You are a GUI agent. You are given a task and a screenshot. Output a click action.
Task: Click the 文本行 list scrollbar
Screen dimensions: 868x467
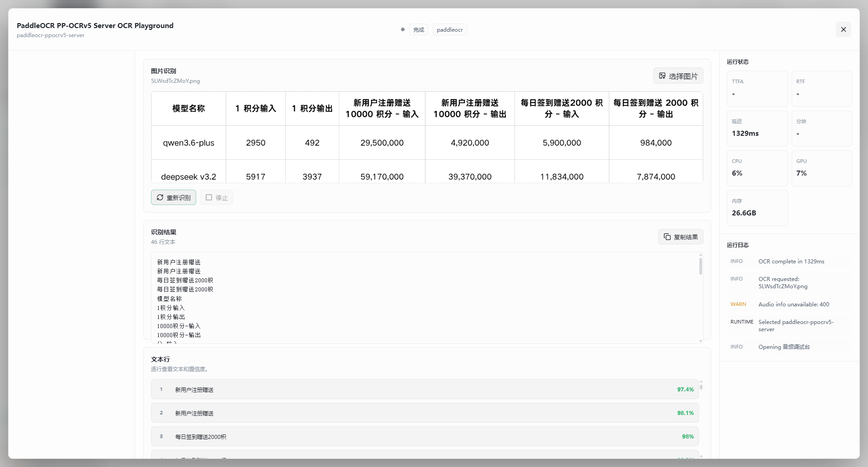point(701,386)
